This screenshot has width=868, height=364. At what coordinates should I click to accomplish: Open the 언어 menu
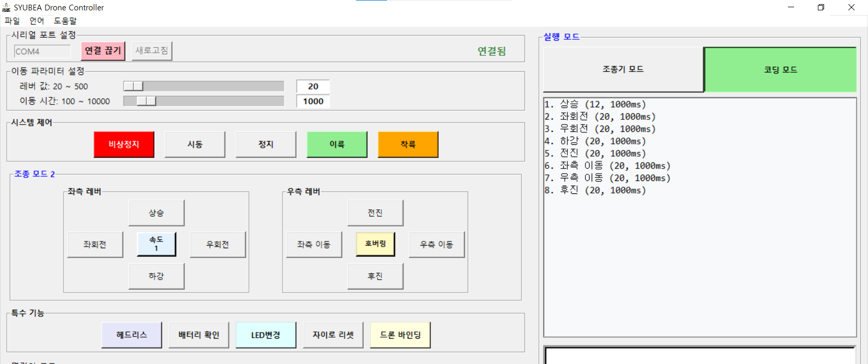(x=37, y=21)
